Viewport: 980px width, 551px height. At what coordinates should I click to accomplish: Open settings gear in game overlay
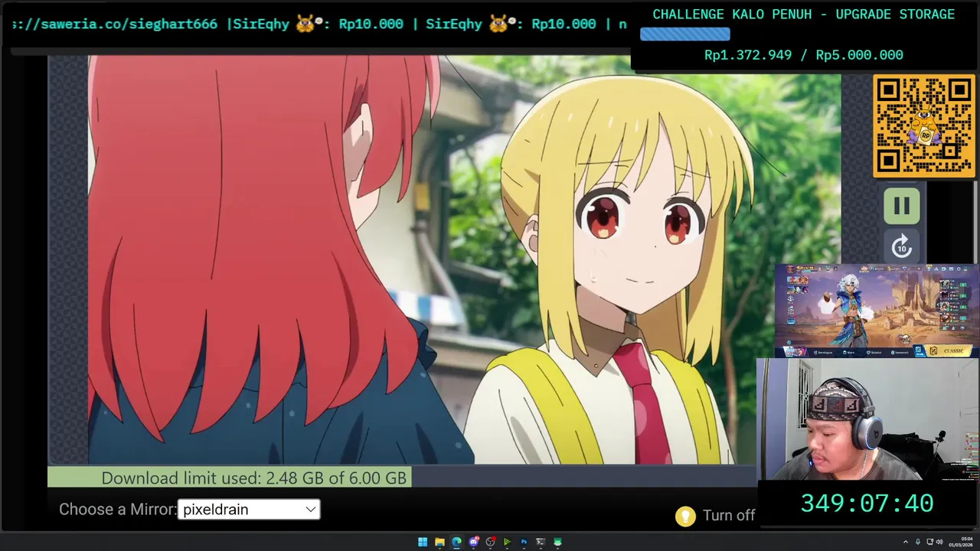pyautogui.click(x=959, y=269)
